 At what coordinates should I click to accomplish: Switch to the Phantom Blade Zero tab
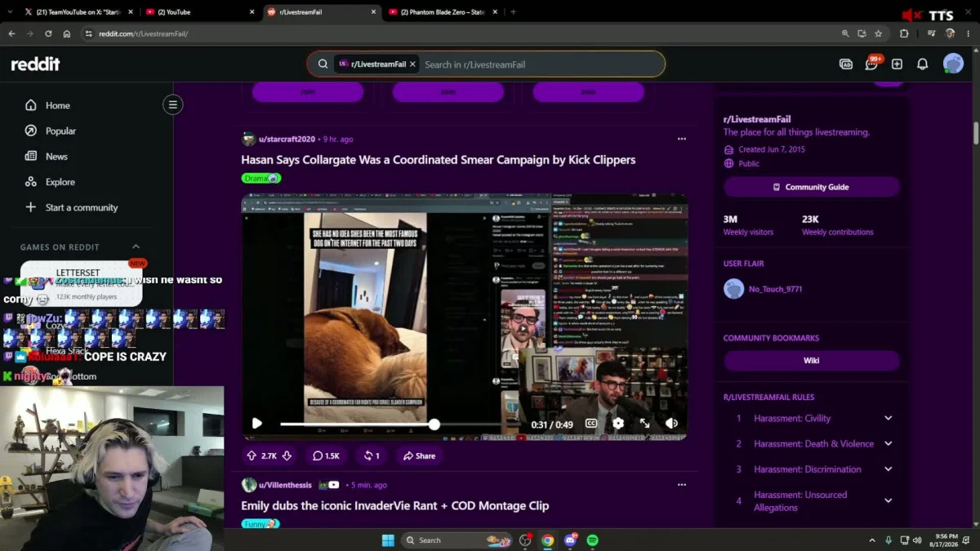click(x=442, y=12)
